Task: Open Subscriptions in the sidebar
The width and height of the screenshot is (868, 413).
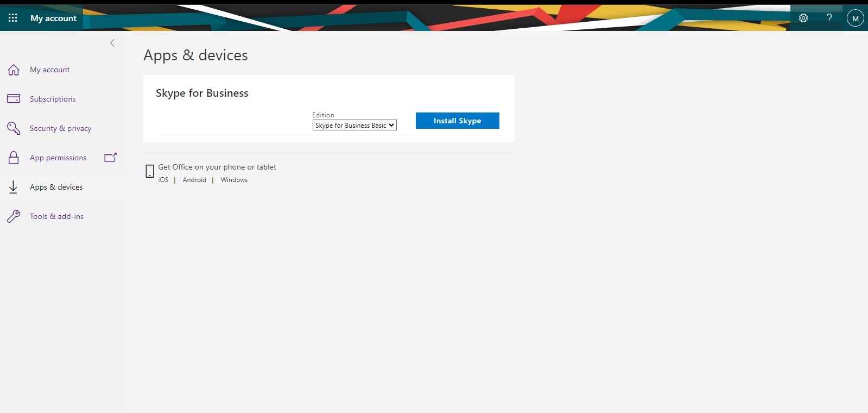Action: pos(53,99)
